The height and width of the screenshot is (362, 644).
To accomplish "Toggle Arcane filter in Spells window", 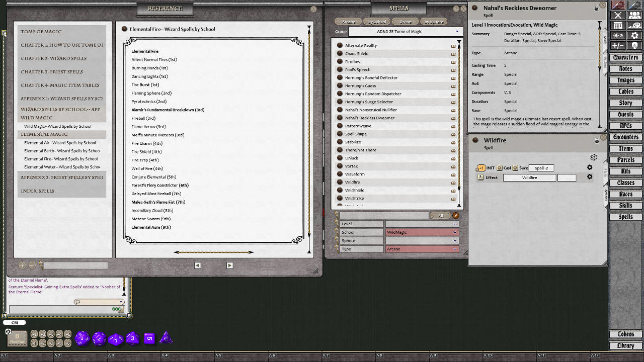I will point(349,22).
